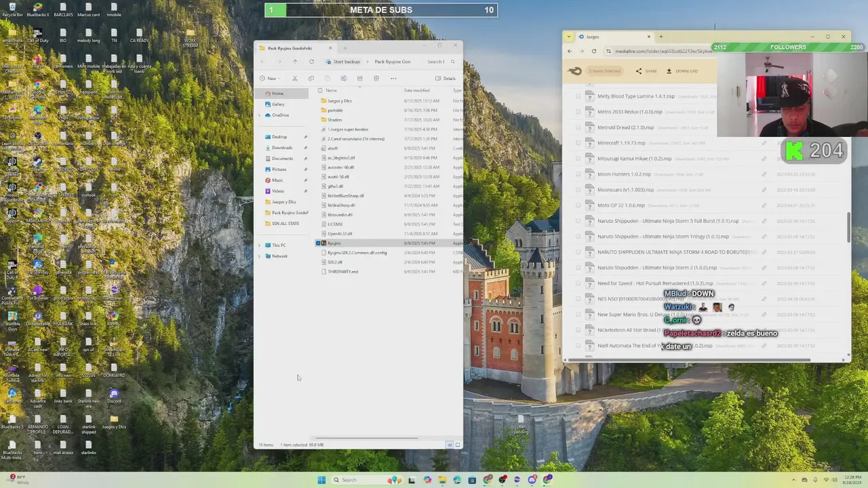Go back in File Explorer navigation
The height and width of the screenshot is (488, 868).
click(262, 62)
